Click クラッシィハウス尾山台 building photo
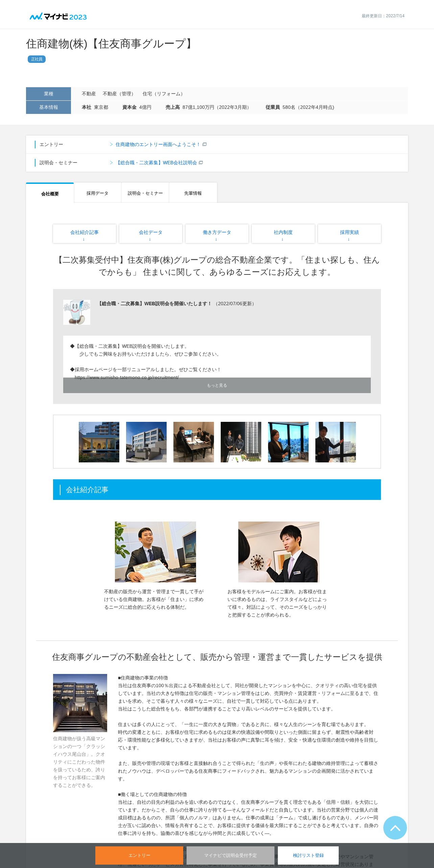 click(80, 703)
